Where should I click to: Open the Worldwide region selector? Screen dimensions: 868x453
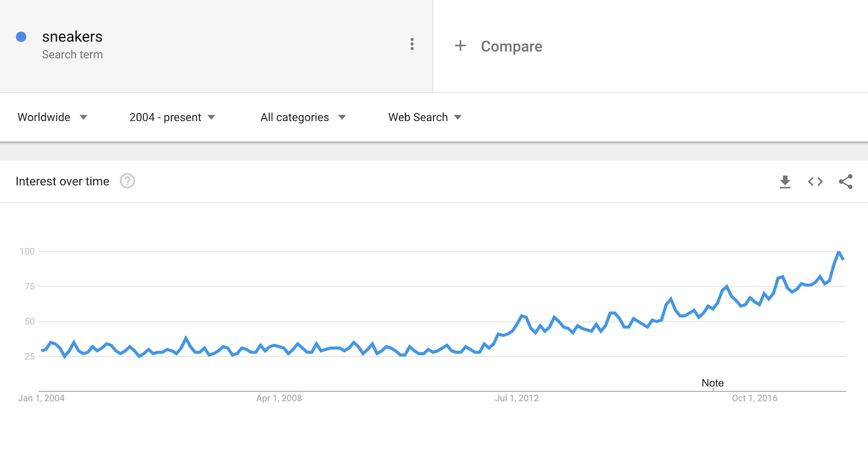point(44,117)
